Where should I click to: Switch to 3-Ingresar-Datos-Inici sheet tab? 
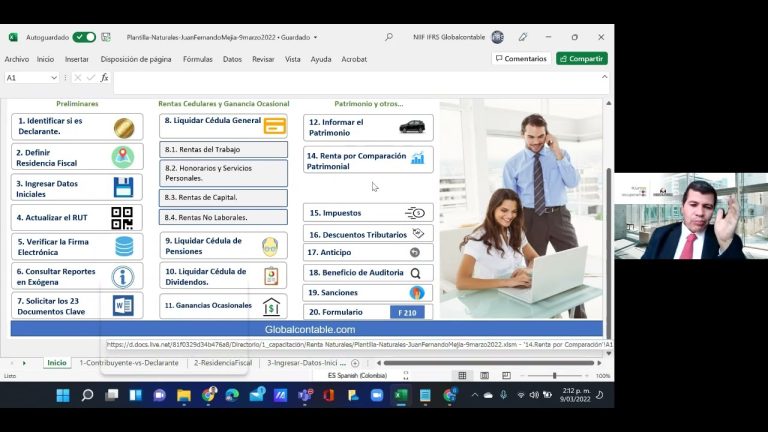click(306, 363)
